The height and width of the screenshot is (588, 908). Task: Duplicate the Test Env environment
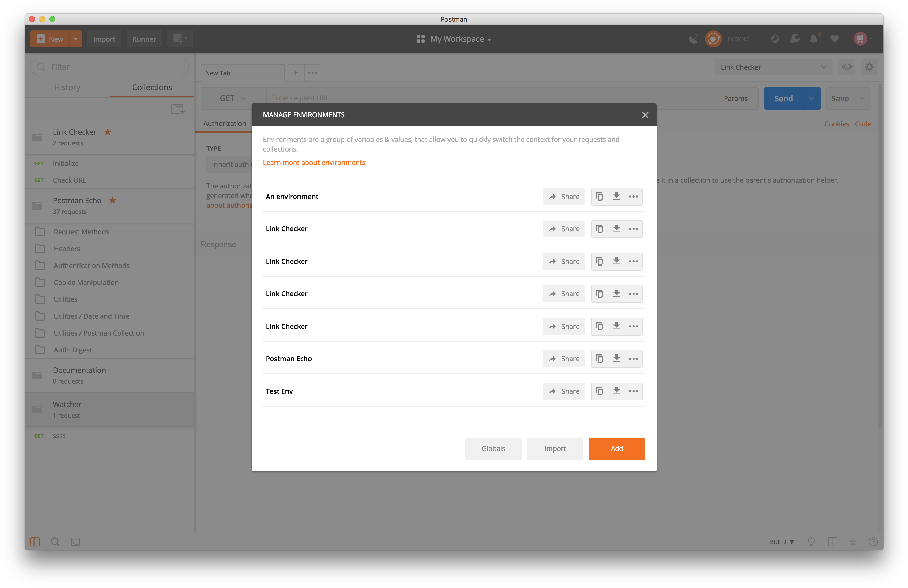tap(599, 391)
